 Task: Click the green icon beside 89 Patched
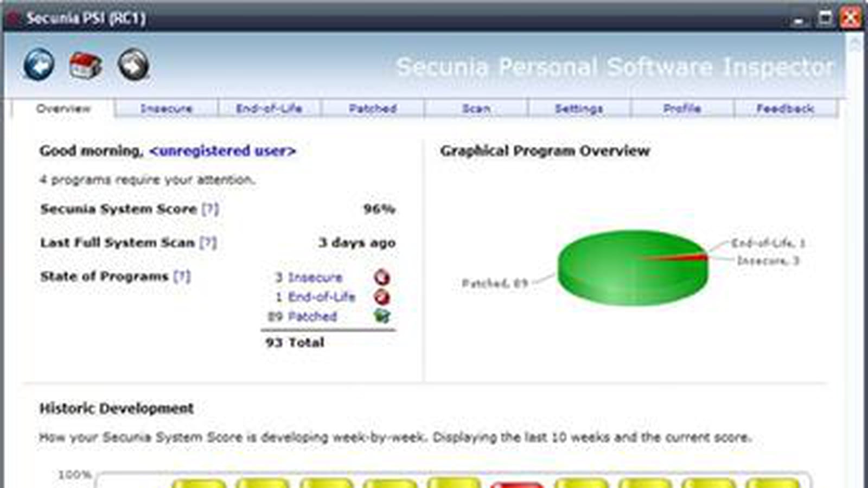pyautogui.click(x=382, y=316)
